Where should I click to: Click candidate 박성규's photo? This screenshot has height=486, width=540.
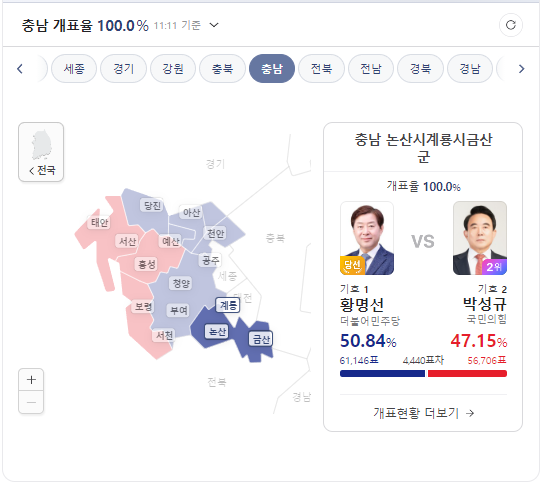480,238
